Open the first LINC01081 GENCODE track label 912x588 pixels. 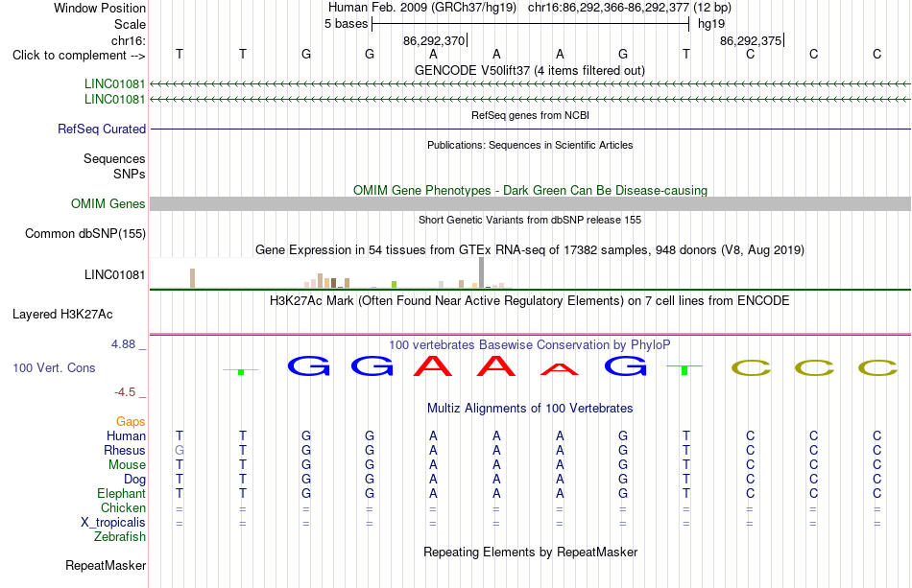[114, 83]
